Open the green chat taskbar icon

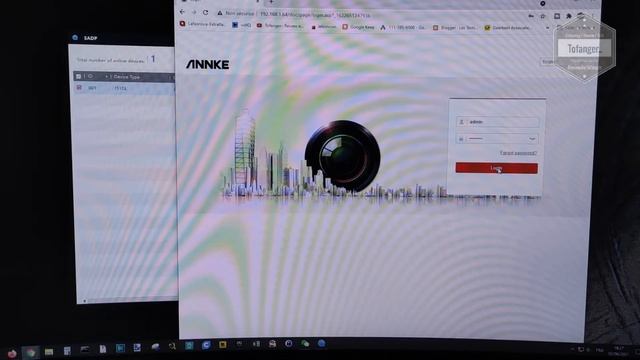coord(305,344)
